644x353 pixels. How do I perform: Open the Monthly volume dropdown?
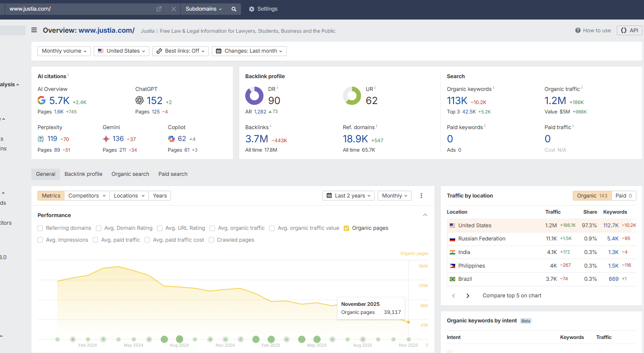coord(64,51)
